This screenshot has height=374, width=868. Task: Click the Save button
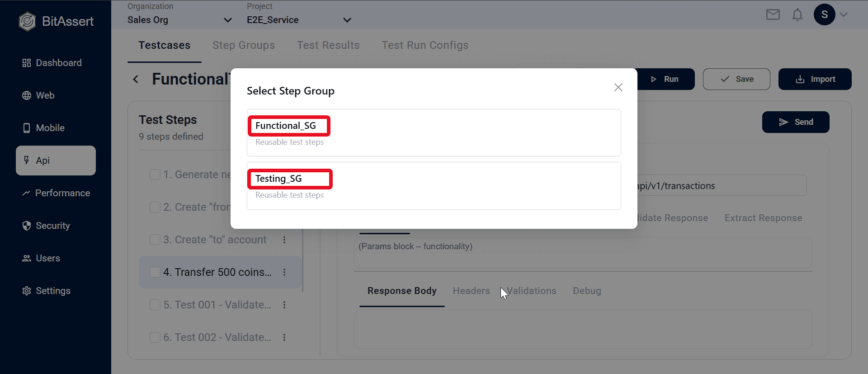click(736, 79)
